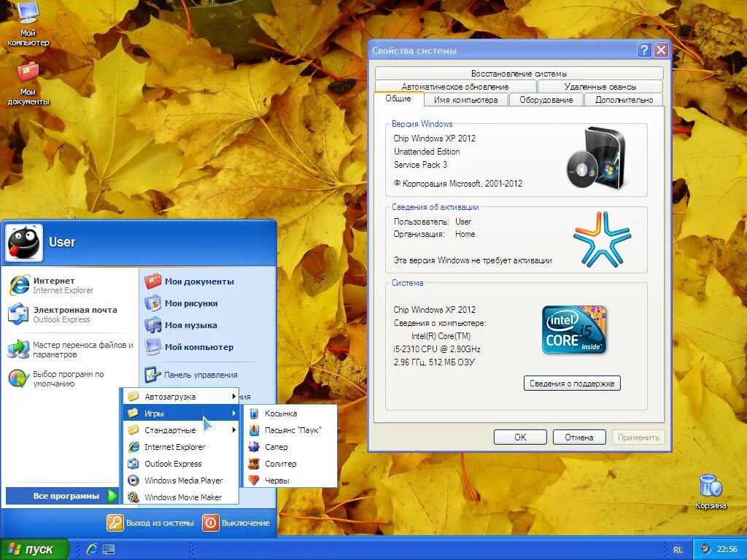
Task: Click the 22:56 taskbar clock
Action: pyautogui.click(x=727, y=550)
